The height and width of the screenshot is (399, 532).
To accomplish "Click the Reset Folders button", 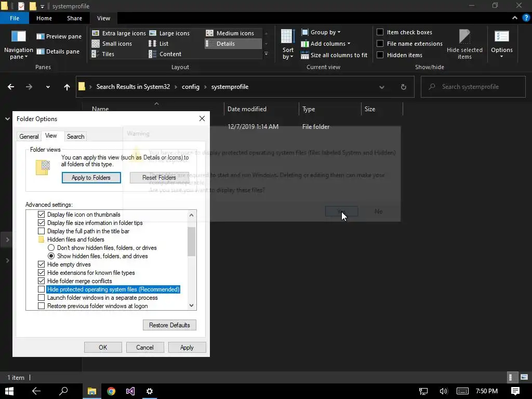I will coord(159,178).
